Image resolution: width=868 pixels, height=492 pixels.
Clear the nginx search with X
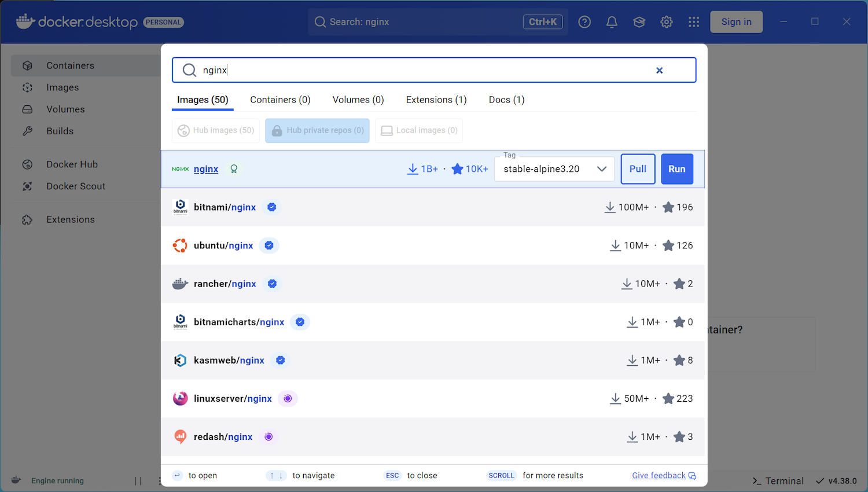click(x=659, y=70)
